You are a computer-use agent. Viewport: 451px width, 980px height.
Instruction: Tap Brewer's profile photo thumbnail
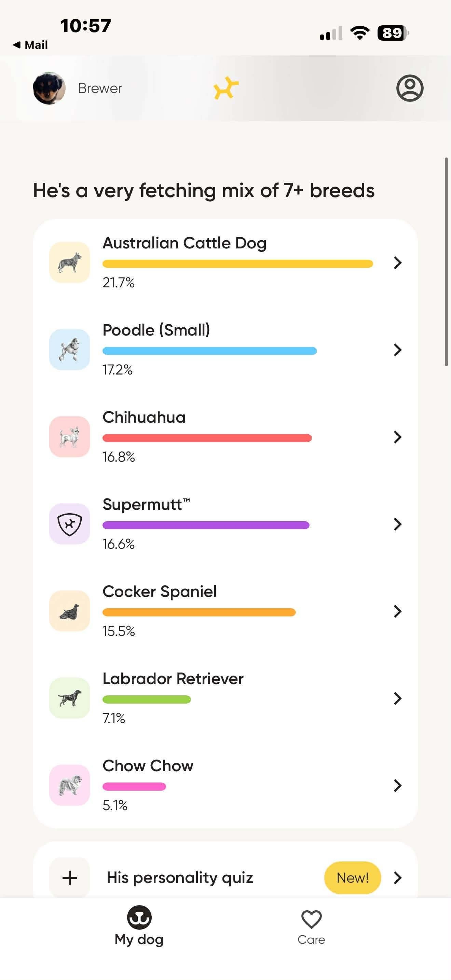tap(49, 88)
